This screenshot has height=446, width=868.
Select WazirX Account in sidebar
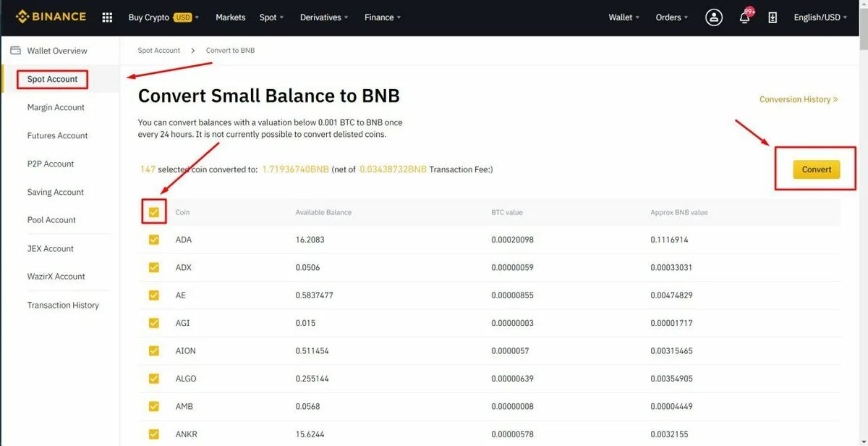[56, 277]
